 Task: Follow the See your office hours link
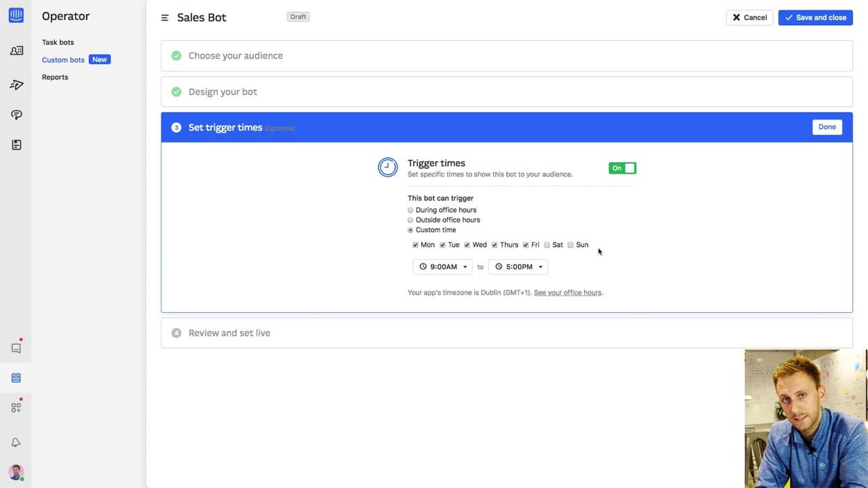click(568, 293)
